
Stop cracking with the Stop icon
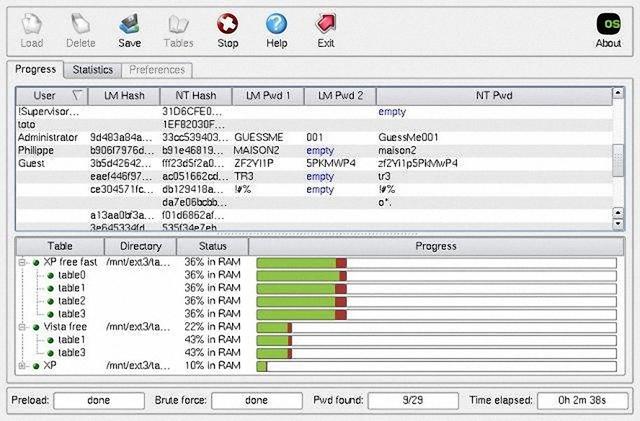[x=227, y=24]
